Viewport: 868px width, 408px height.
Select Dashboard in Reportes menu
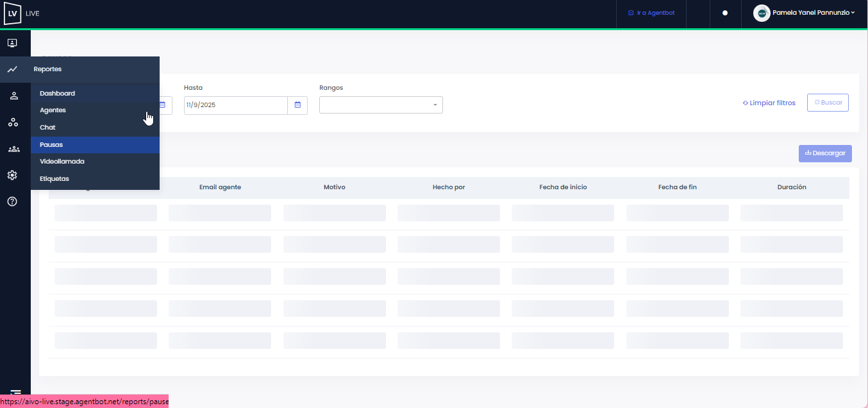coord(58,94)
